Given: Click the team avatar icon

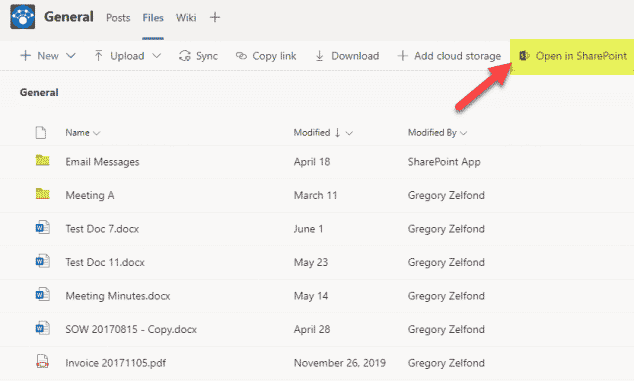Looking at the screenshot, I should tap(23, 17).
